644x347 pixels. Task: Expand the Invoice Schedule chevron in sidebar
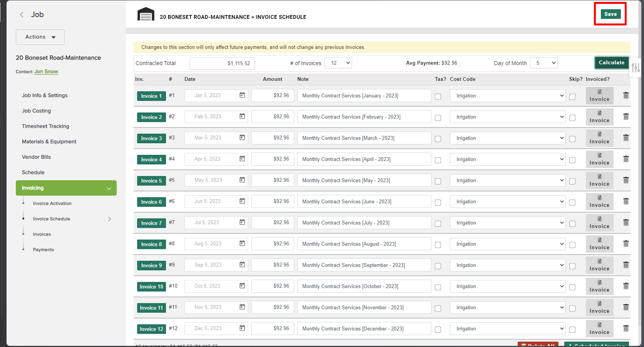[x=110, y=219]
